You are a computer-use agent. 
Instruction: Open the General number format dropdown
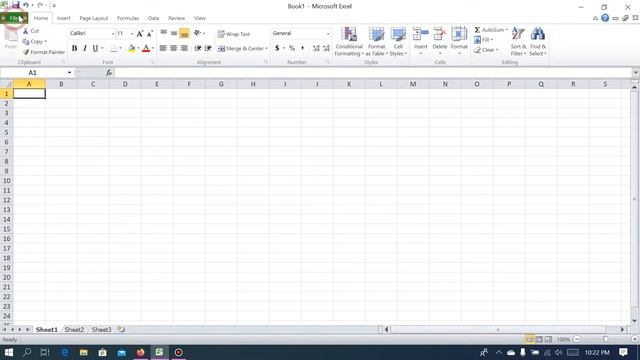click(327, 33)
